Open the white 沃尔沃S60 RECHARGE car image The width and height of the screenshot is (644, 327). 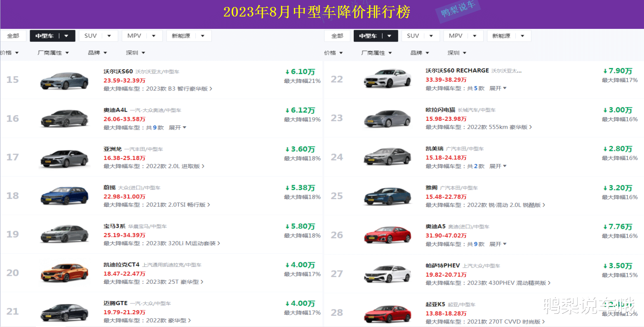388,79
